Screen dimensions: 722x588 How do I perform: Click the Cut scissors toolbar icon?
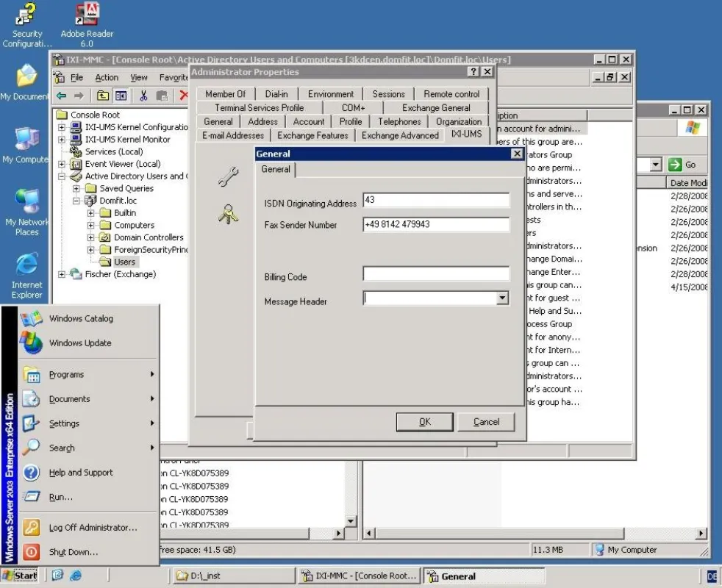(143, 96)
